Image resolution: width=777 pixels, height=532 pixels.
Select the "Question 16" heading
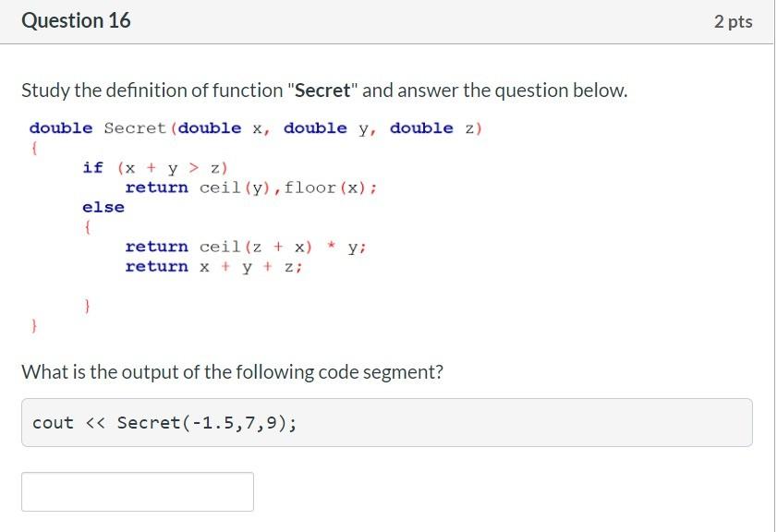(x=76, y=21)
